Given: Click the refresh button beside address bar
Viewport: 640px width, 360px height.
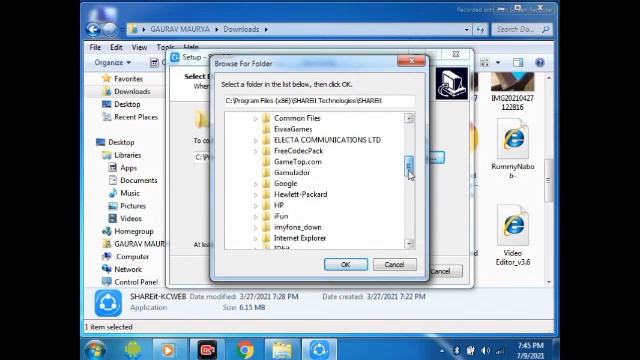Looking at the screenshot, I should click(x=480, y=29).
